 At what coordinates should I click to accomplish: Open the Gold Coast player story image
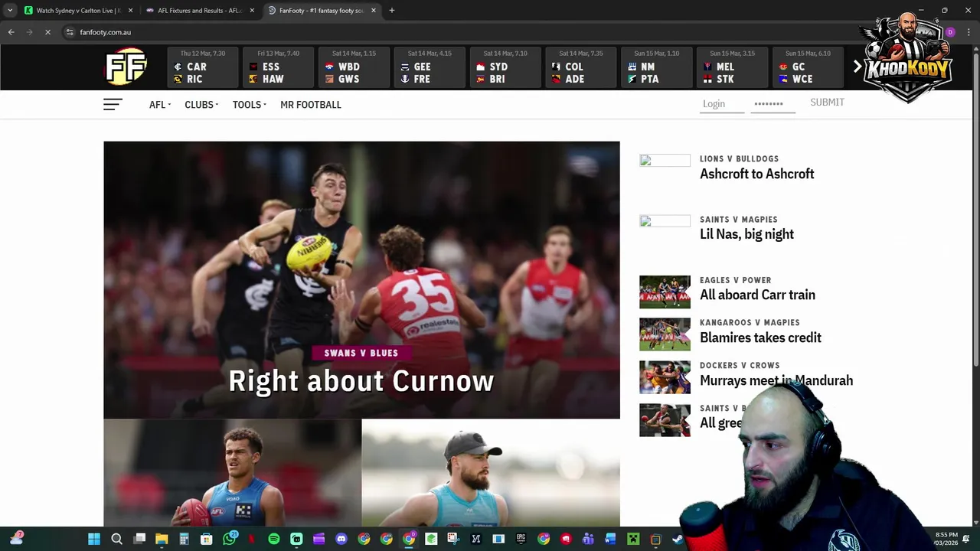(x=232, y=473)
